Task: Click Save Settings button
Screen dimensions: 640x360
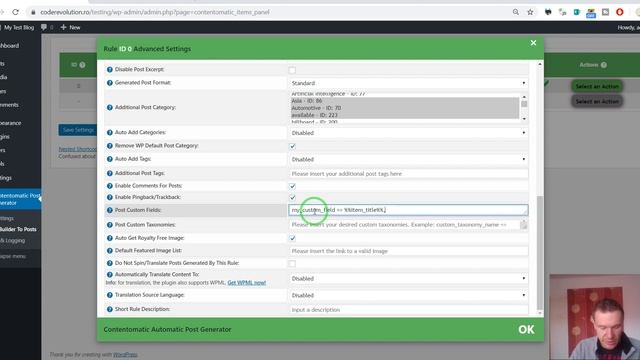Action: (78, 130)
